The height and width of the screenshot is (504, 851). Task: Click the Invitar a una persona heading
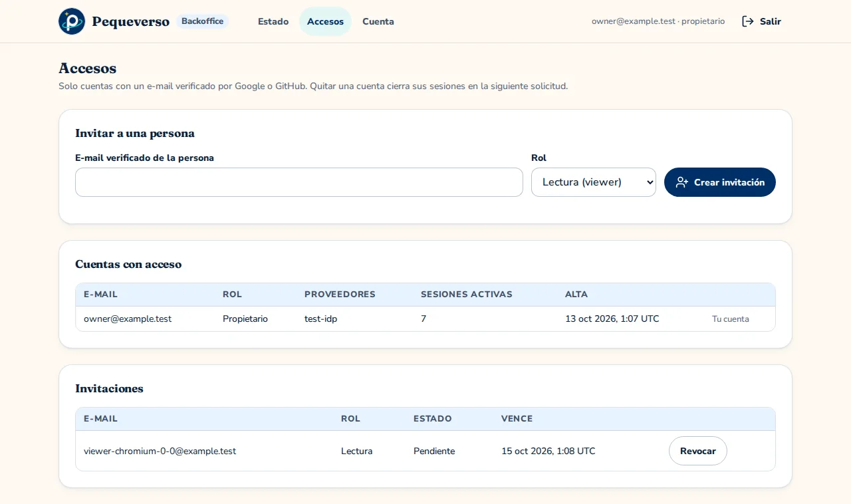135,133
